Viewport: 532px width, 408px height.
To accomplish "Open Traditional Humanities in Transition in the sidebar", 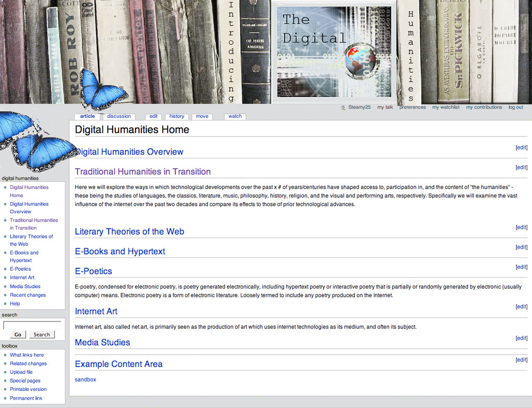I will click(x=34, y=224).
